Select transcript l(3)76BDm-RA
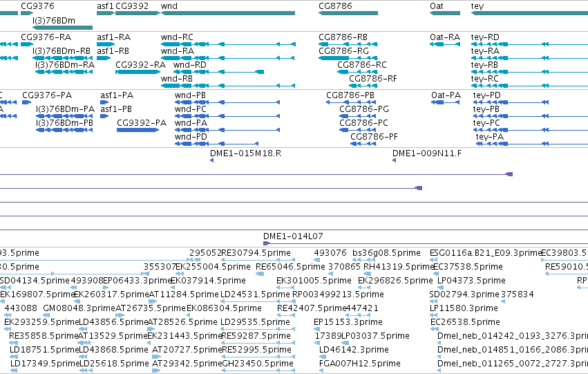588x374 pixels. coord(65,65)
